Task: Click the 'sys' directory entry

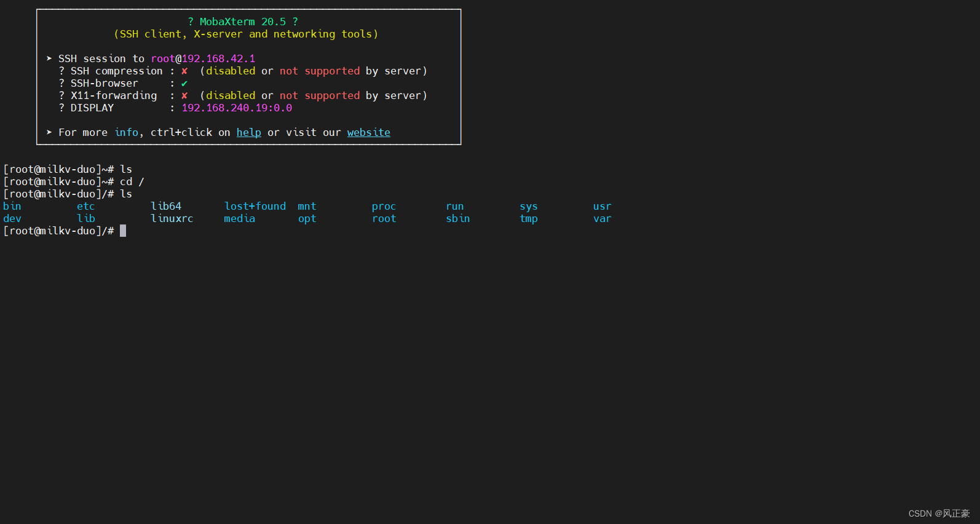Action: [x=529, y=206]
